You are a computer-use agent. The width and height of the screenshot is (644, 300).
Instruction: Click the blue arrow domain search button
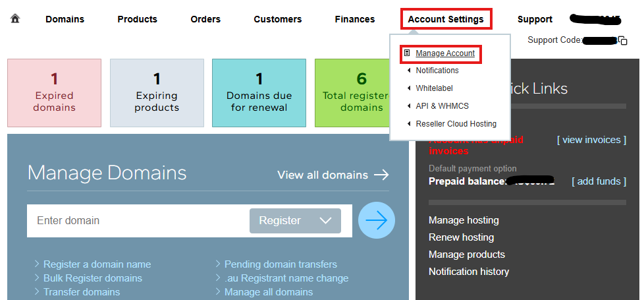pos(377,221)
